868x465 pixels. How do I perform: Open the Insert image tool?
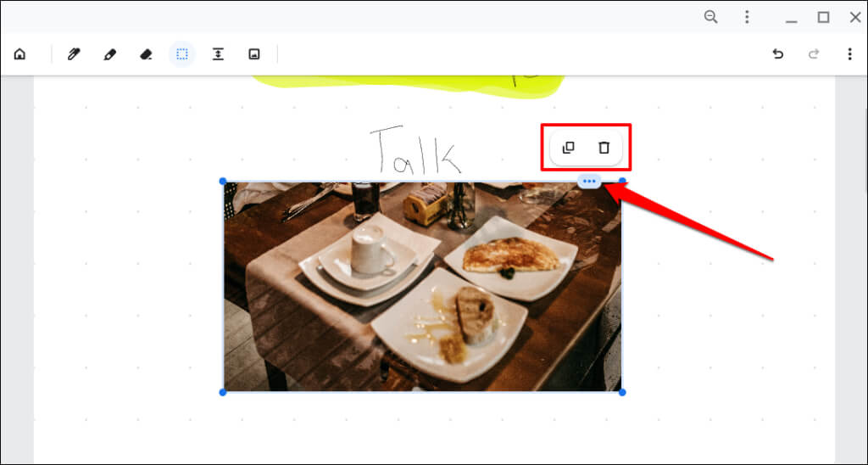coord(254,54)
